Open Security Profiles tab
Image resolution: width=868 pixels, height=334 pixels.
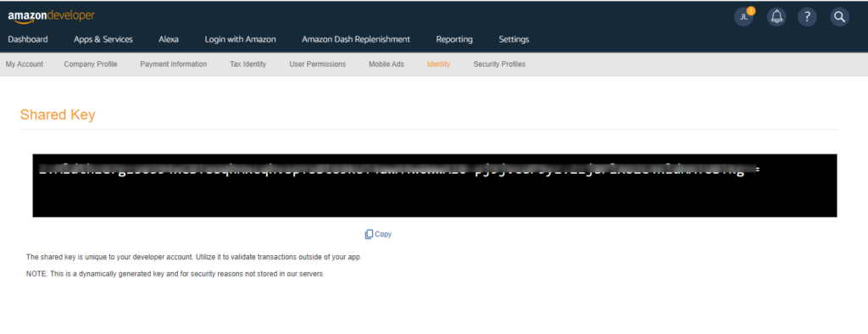(x=499, y=64)
